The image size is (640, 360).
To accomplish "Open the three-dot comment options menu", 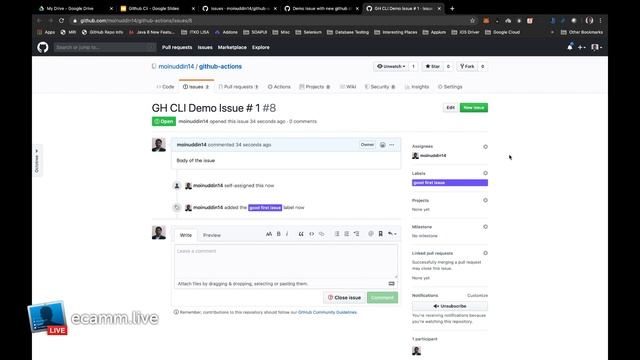I will pos(392,145).
